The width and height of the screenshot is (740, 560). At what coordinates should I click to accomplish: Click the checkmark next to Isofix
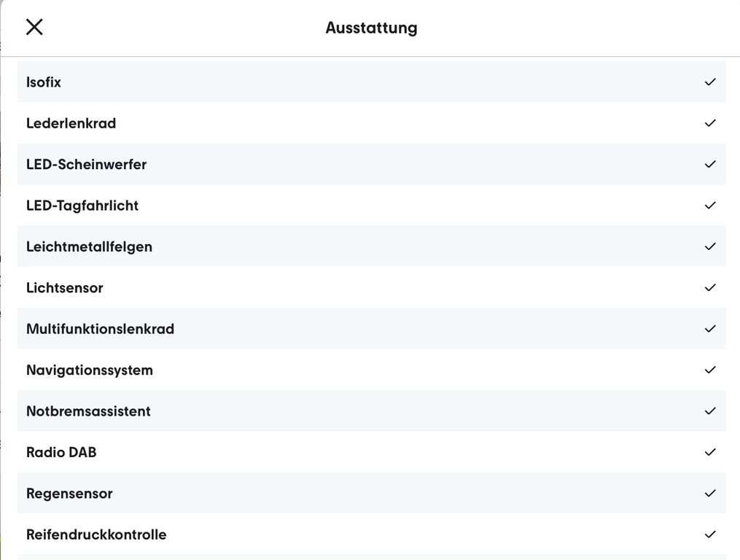point(710,82)
